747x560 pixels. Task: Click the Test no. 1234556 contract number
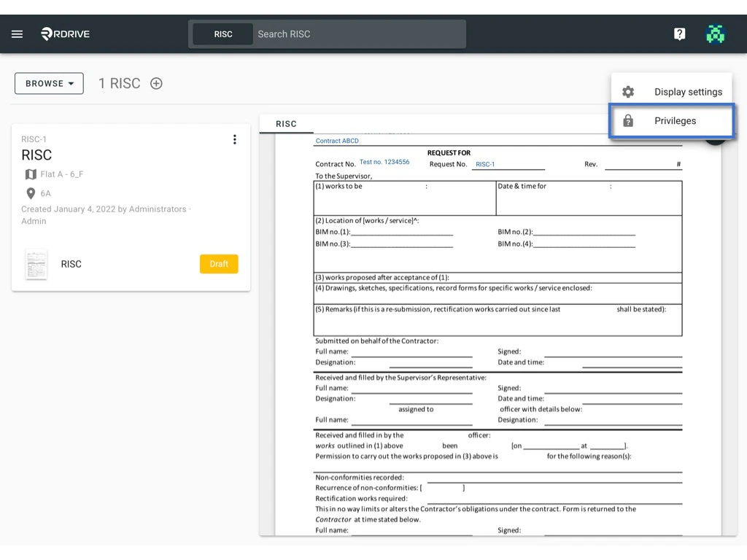click(384, 162)
